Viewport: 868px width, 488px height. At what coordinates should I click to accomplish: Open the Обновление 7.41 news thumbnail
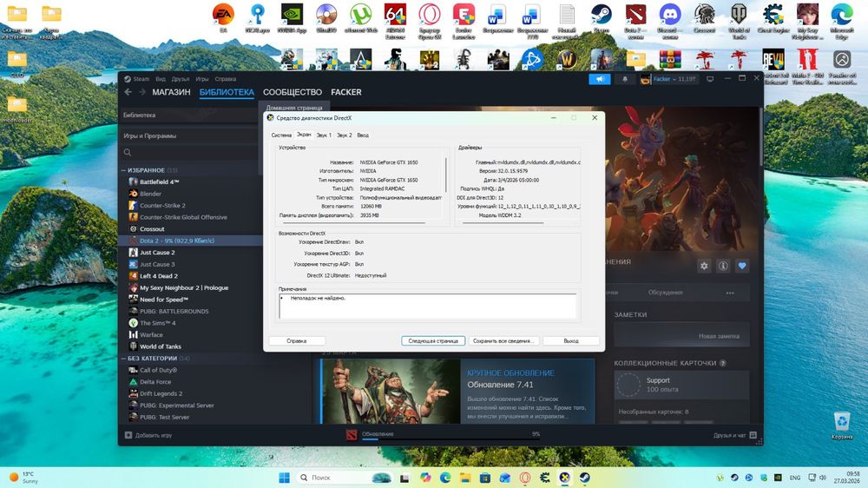click(391, 392)
